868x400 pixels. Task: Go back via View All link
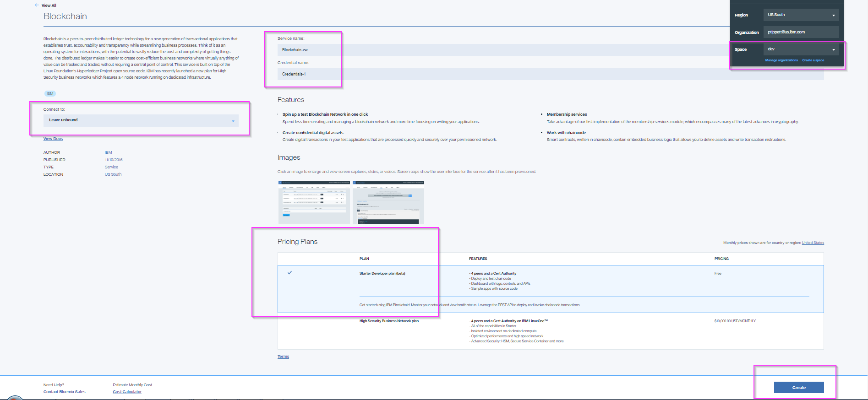coord(49,5)
